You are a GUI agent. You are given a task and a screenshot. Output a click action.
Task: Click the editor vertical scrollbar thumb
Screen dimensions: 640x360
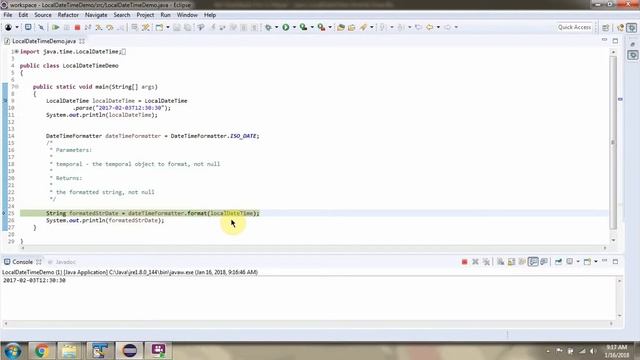tap(613, 142)
